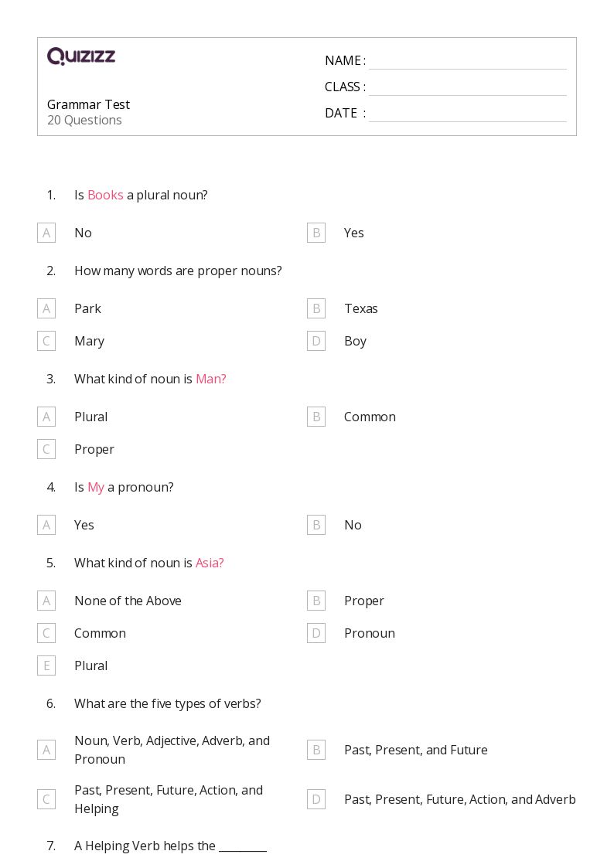
Task: Select checkbox C next to Mary
Action: click(x=46, y=341)
